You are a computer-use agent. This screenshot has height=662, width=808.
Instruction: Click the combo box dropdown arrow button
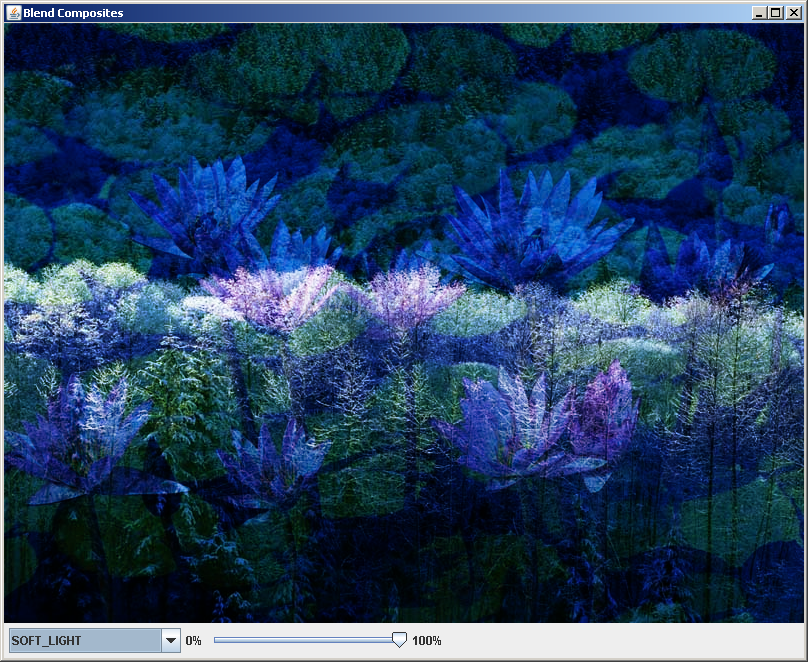pos(171,640)
